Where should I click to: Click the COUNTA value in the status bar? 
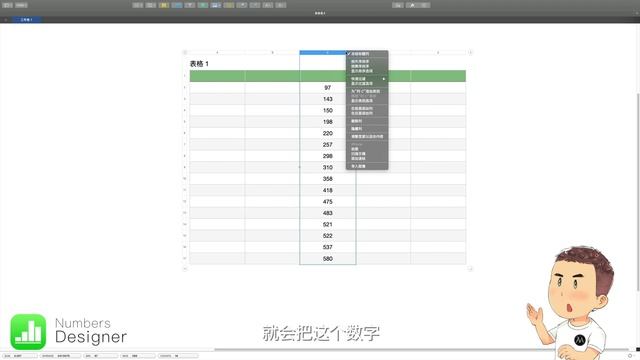178,356
